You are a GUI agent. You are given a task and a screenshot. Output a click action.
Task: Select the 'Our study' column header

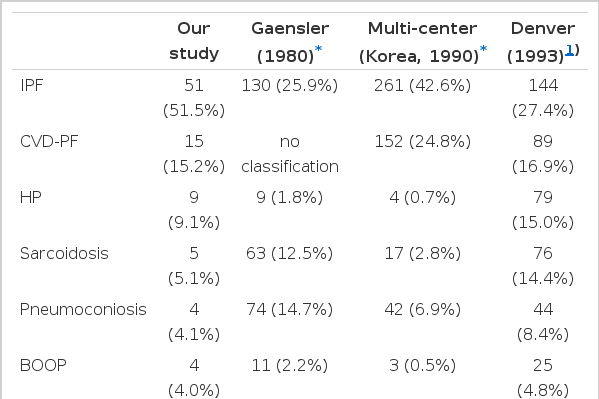pos(194,41)
